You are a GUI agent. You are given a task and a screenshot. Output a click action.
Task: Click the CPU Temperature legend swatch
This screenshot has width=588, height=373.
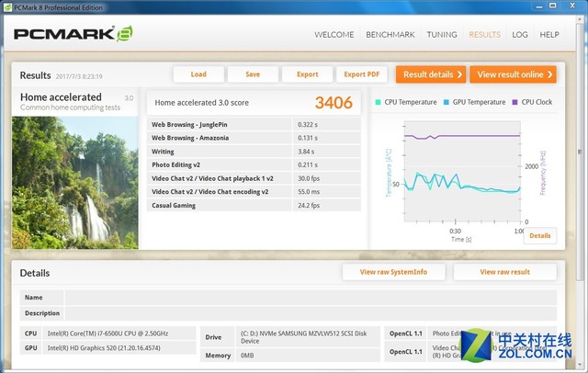379,102
